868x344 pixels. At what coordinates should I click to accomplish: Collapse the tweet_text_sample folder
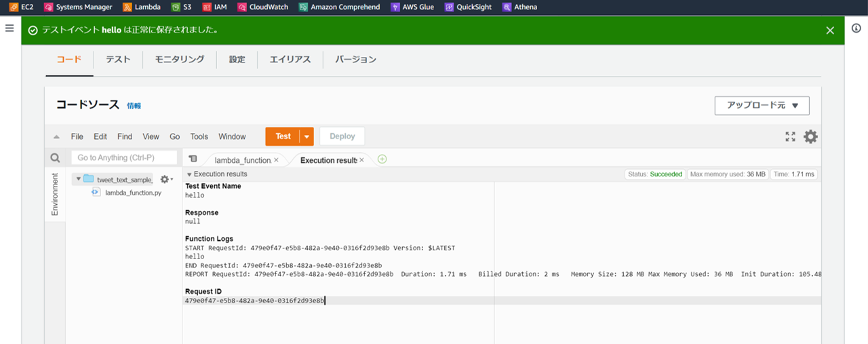click(x=79, y=179)
